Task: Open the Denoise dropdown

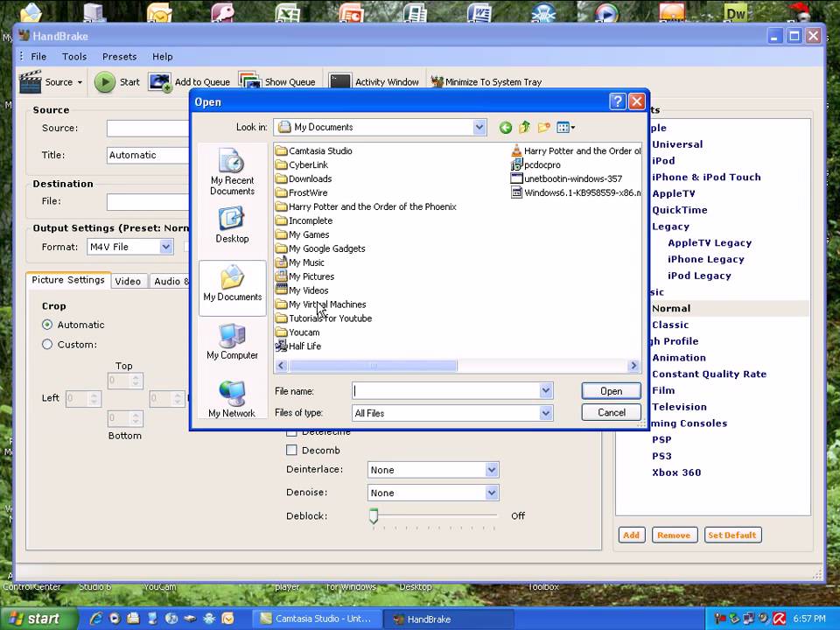Action: (x=491, y=493)
